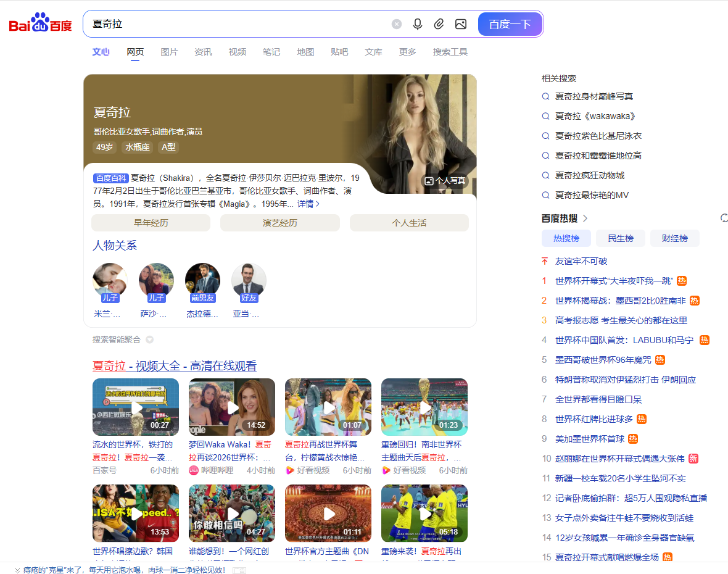728x574 pixels.
Task: Open the bottom ad about 痔疮克星
Action: click(x=124, y=570)
